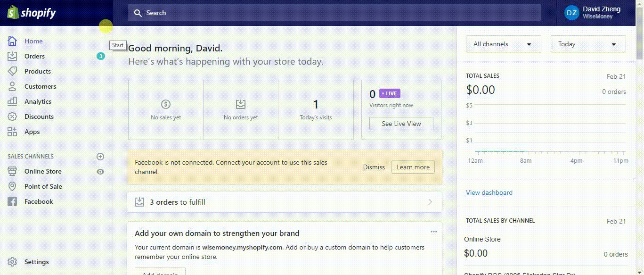This screenshot has height=275, width=644.
Task: Open Settings in sidebar
Action: 36,262
